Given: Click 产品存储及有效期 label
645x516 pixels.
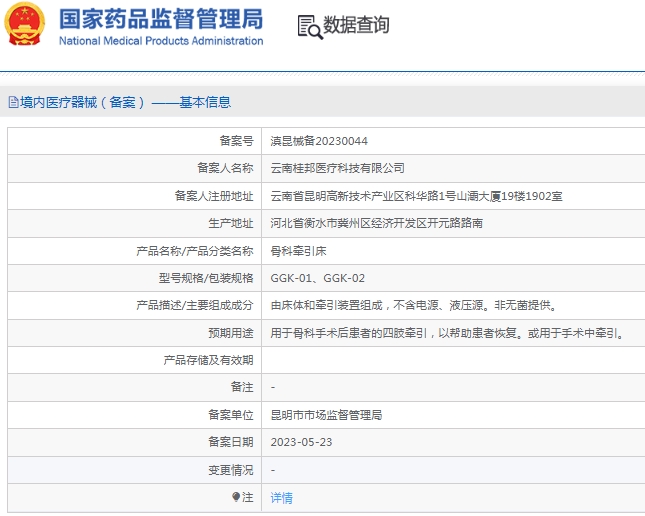Looking at the screenshot, I should click(209, 360).
